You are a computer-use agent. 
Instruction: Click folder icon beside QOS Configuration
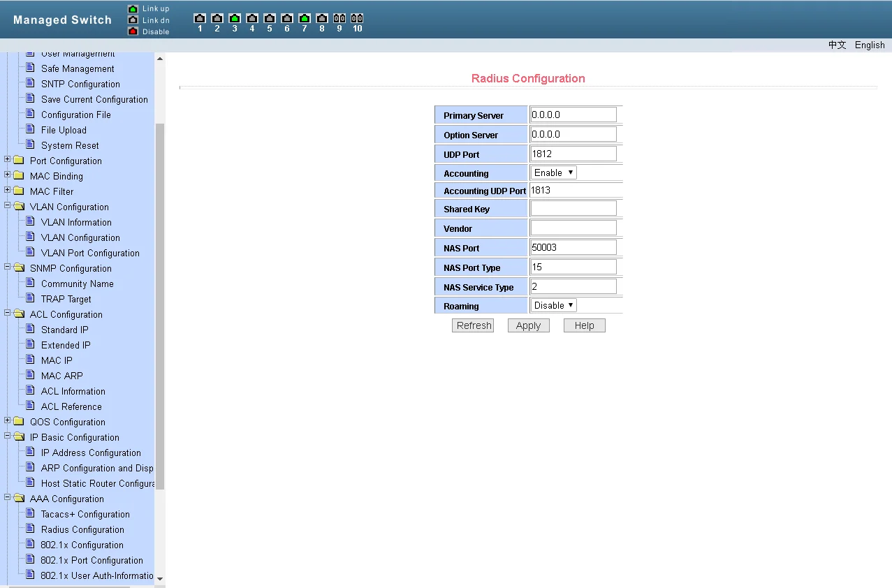point(19,422)
